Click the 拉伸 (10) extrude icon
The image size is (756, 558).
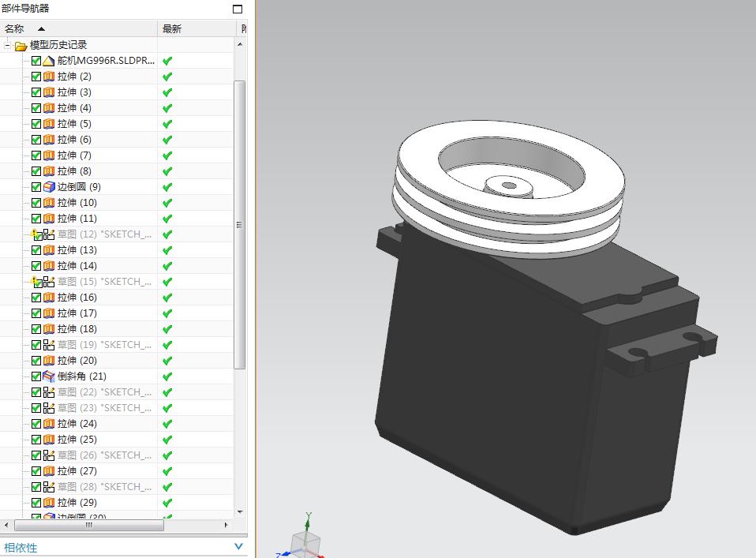pyautogui.click(x=49, y=203)
